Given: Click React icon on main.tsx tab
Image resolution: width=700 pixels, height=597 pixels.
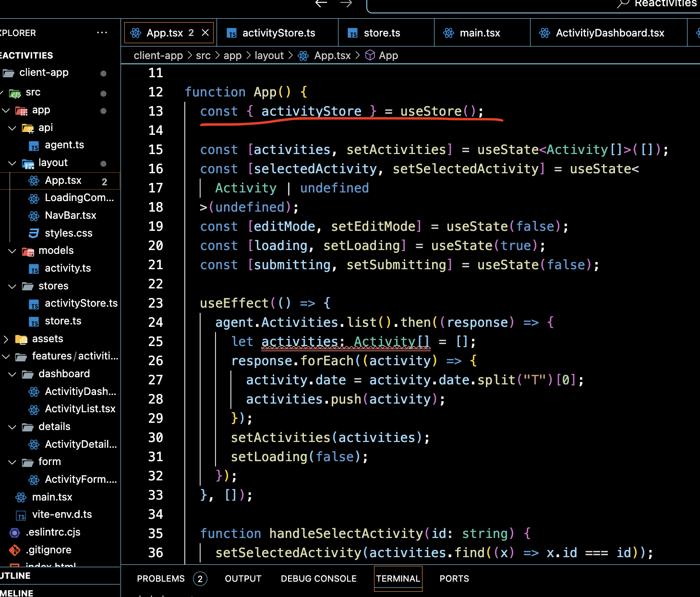Looking at the screenshot, I should (x=448, y=33).
